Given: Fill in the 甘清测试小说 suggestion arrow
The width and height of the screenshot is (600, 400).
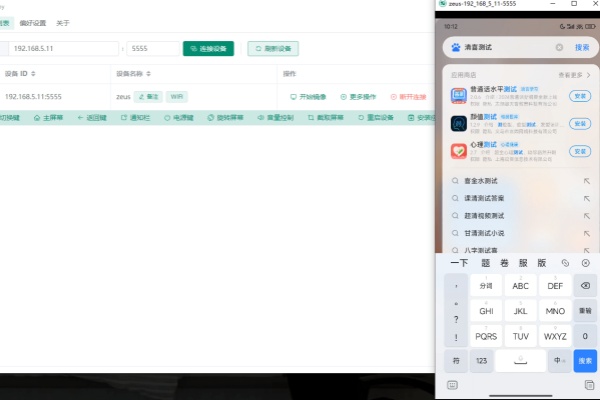Looking at the screenshot, I should pos(586,232).
